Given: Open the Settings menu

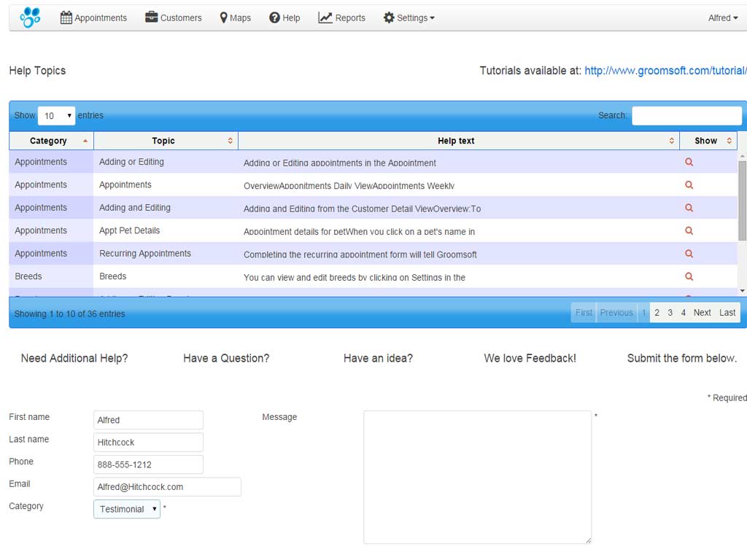Looking at the screenshot, I should (x=409, y=17).
